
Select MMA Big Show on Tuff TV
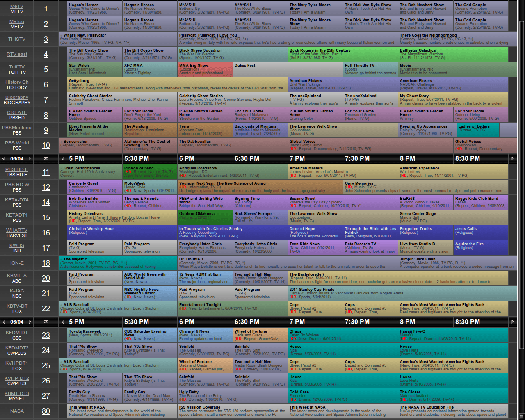coord(205,69)
